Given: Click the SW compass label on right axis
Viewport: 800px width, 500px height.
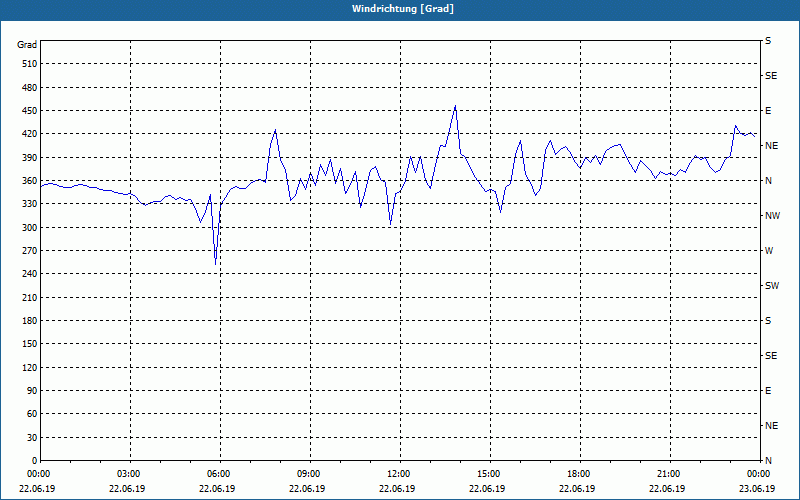Looking at the screenshot, I should tap(772, 286).
